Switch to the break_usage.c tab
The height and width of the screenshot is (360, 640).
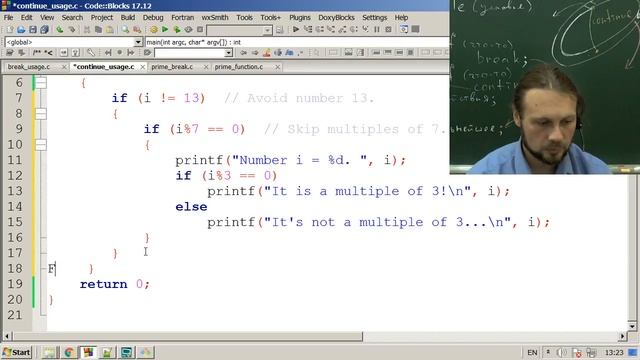pos(29,67)
